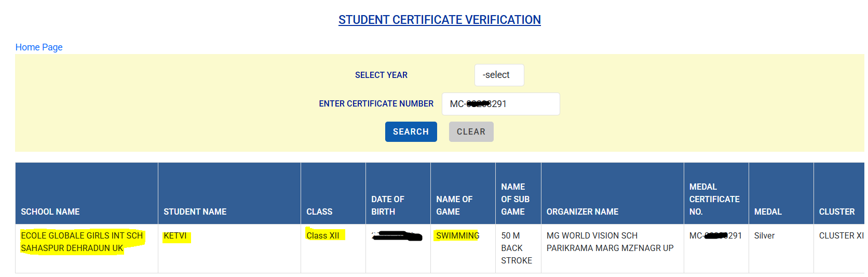Open the Select Year dropdown
Screen dimensions: 868x277
click(x=499, y=75)
